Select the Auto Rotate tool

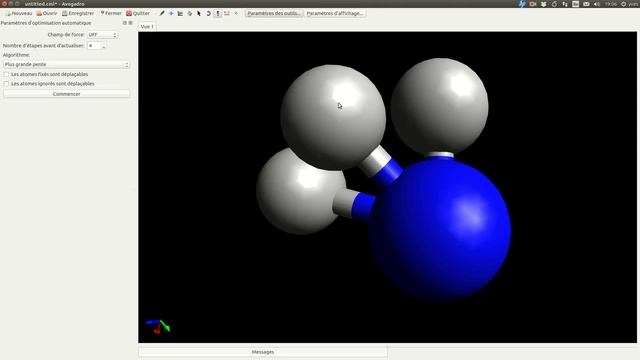(208, 13)
